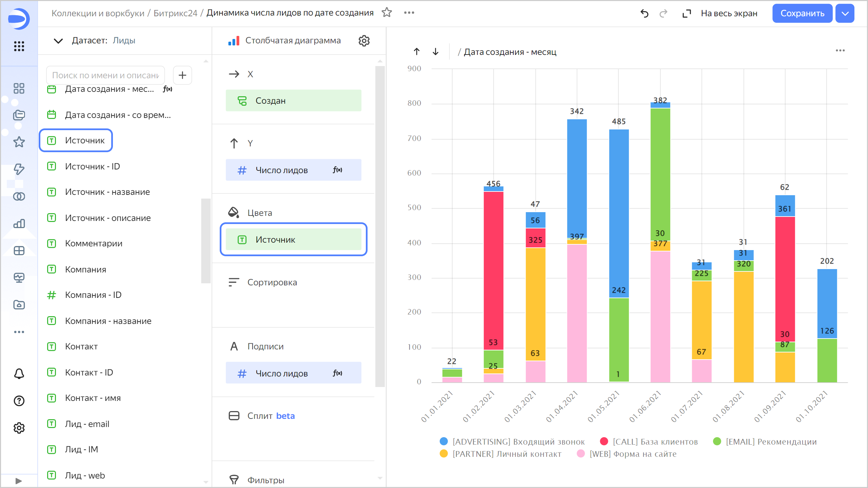Click the PARTNER Личный контакт color dot
The height and width of the screenshot is (488, 868).
click(443, 454)
